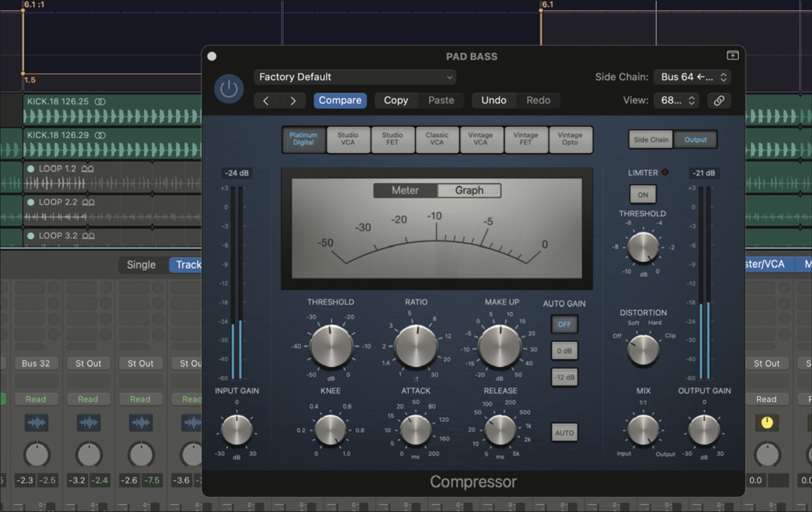
Task: Open the plugin link icon next to View
Action: tap(719, 100)
